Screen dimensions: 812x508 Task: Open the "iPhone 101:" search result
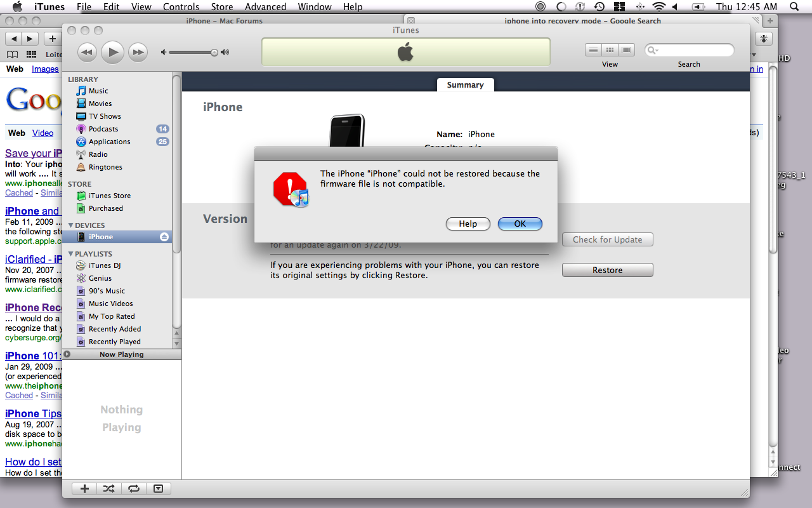coord(33,356)
